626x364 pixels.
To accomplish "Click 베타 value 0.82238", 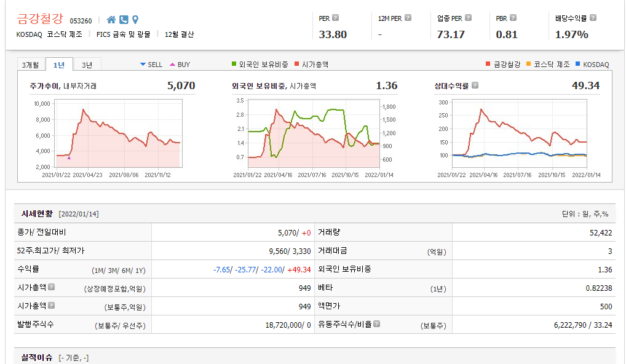I will pyautogui.click(x=599, y=288).
